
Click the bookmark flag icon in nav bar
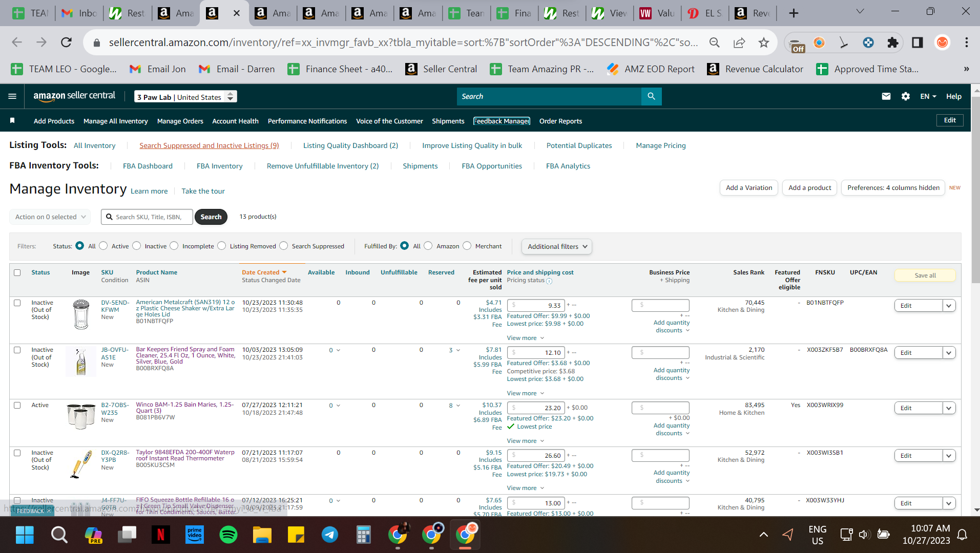[12, 121]
